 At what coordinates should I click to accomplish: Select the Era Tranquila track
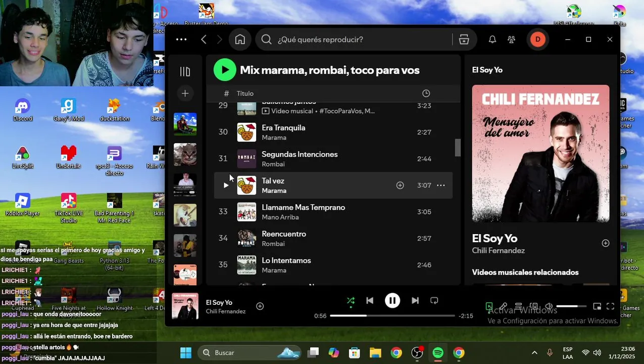click(x=333, y=132)
